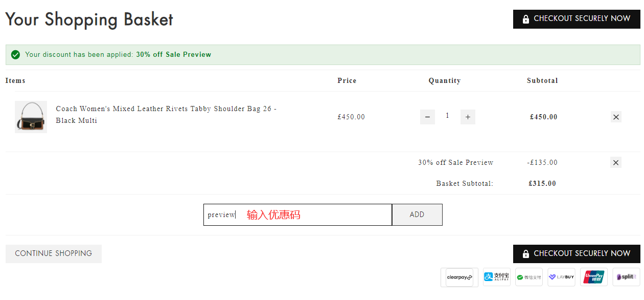Click the WeChat Pay icon
Screen dimensions: 644x300
point(529,277)
